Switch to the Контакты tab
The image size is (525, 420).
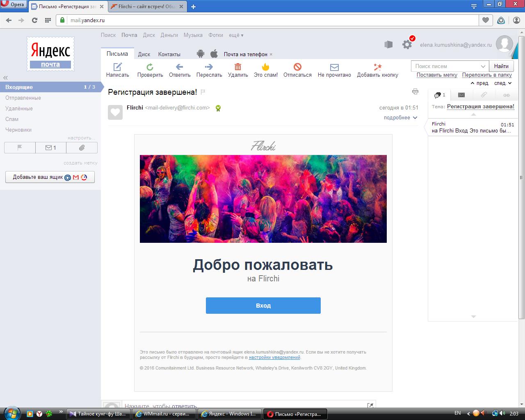169,54
